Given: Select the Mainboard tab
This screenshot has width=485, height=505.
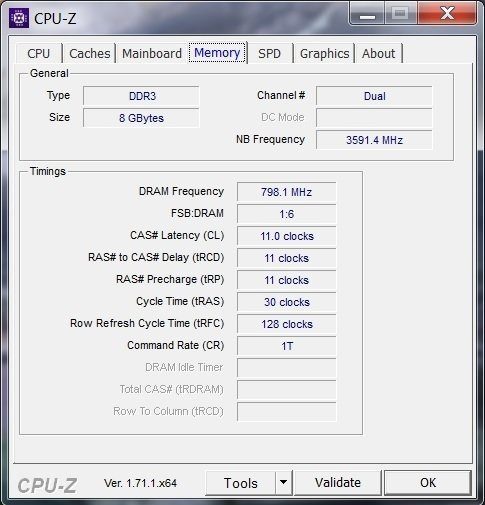Looking at the screenshot, I should coord(152,54).
